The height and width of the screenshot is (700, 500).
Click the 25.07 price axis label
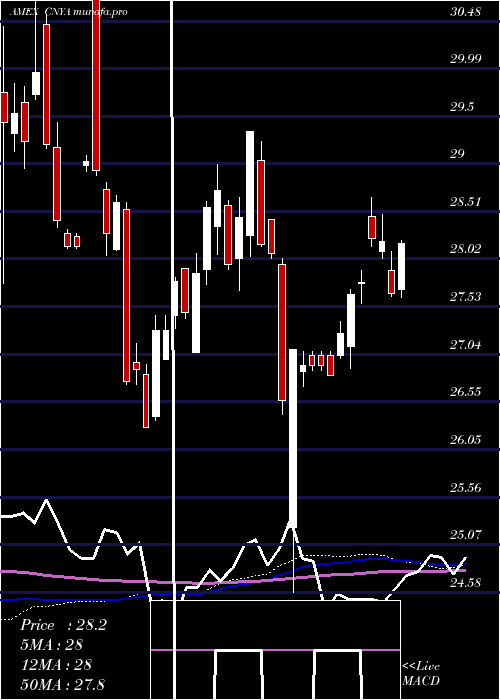click(466, 534)
